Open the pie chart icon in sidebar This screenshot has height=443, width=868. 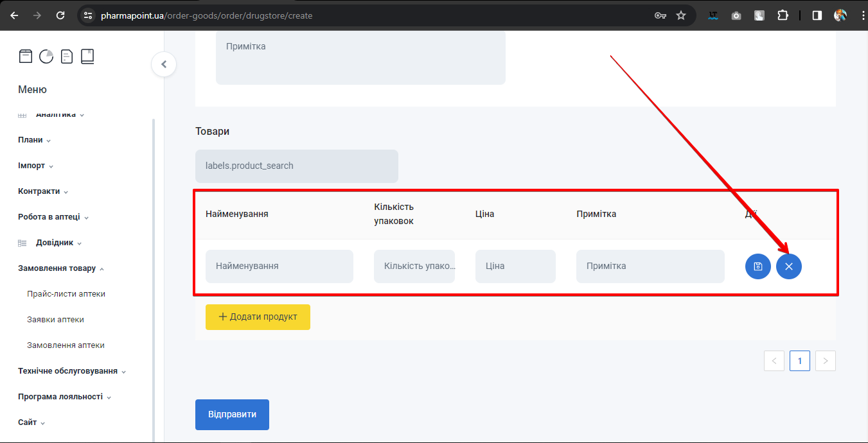tap(46, 56)
